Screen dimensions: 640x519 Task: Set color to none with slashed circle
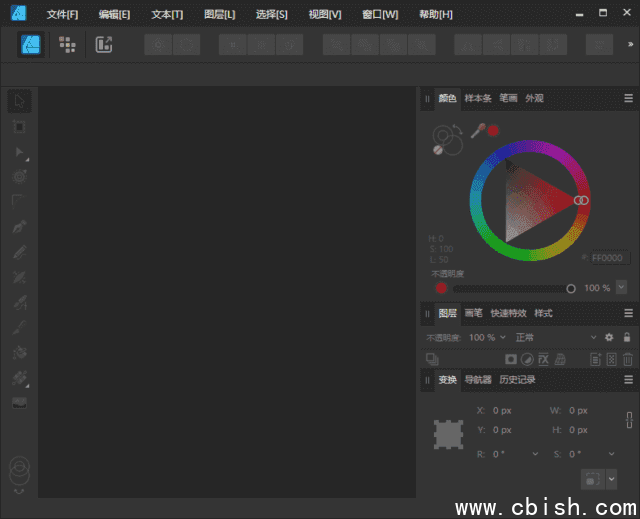click(x=438, y=150)
